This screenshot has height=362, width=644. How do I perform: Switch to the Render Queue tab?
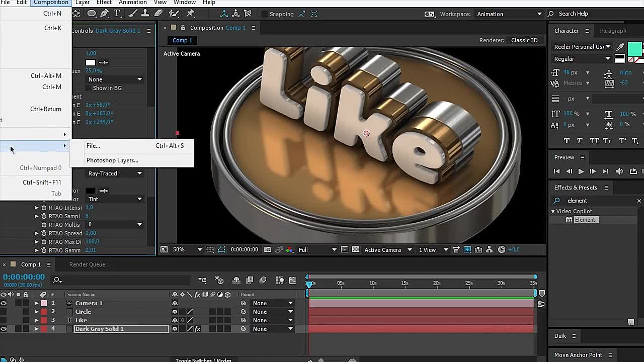[x=87, y=264]
